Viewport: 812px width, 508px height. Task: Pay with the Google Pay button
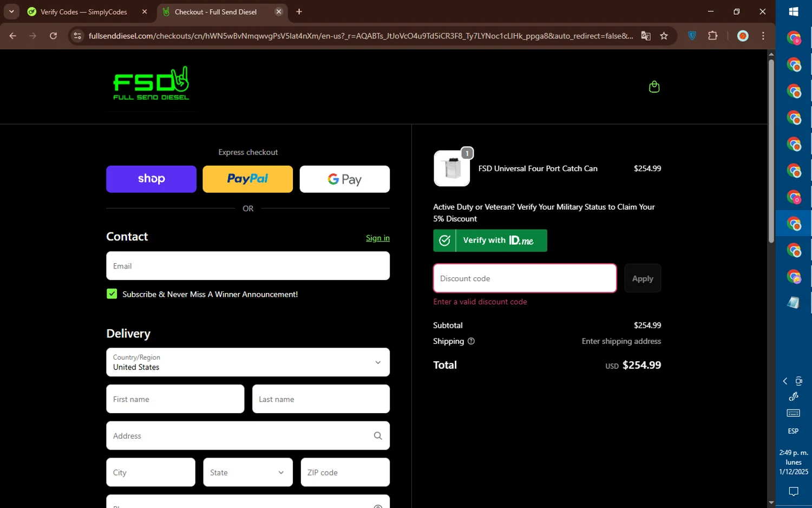coord(344,179)
